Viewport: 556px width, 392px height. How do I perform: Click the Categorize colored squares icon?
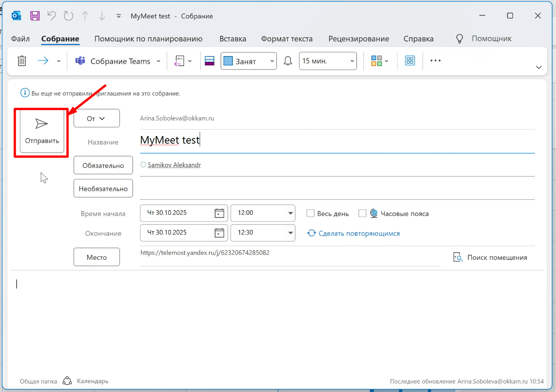376,61
